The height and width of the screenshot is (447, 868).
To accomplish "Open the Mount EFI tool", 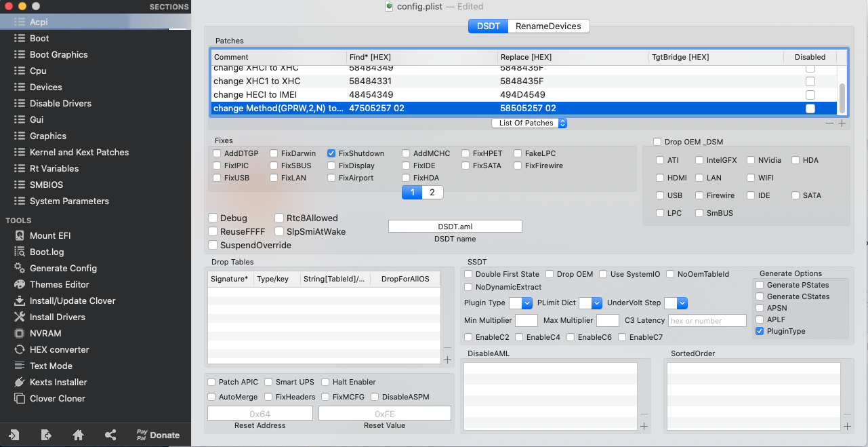I will click(x=49, y=235).
